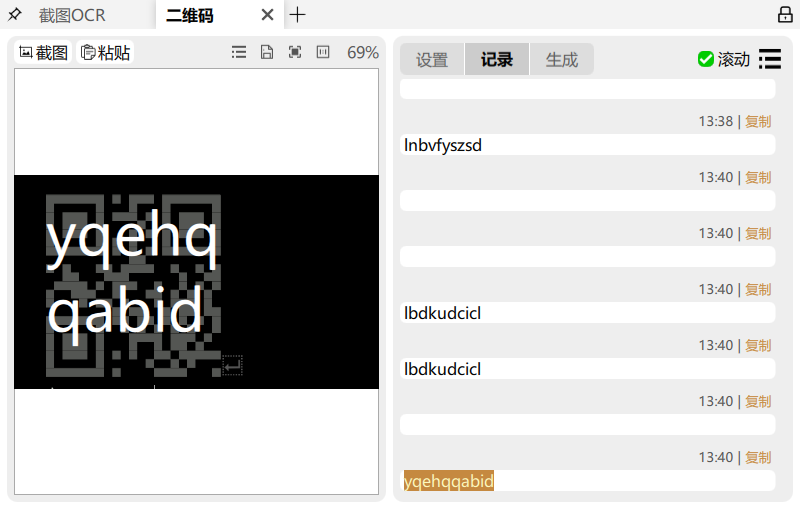Screen dimensions: 800x509
Task: Add a new tab with the plus icon
Action: click(297, 15)
